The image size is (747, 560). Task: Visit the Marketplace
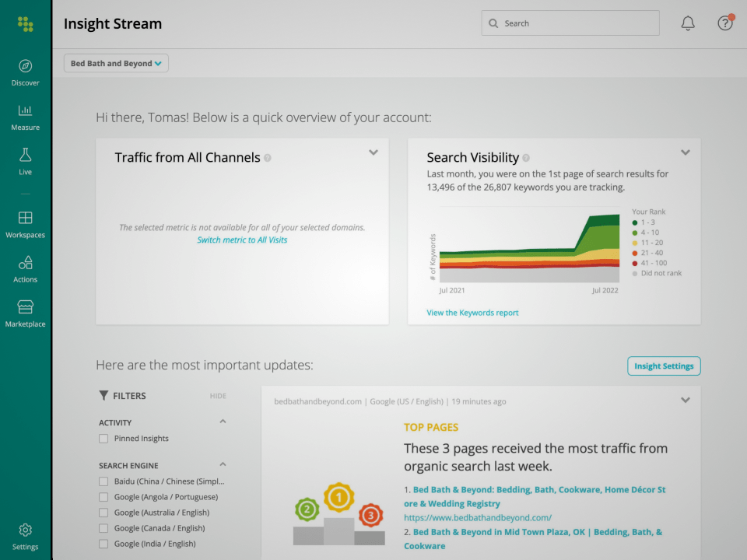pyautogui.click(x=25, y=313)
